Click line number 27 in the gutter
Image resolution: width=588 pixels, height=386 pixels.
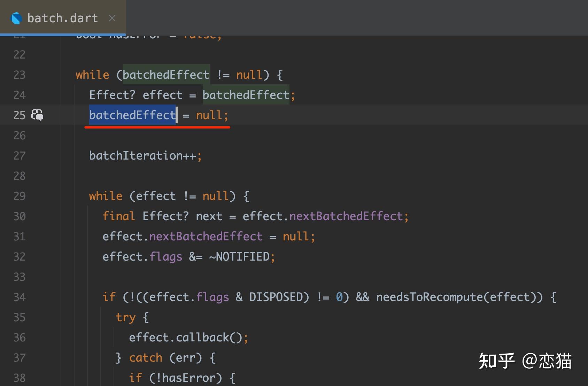tap(20, 156)
